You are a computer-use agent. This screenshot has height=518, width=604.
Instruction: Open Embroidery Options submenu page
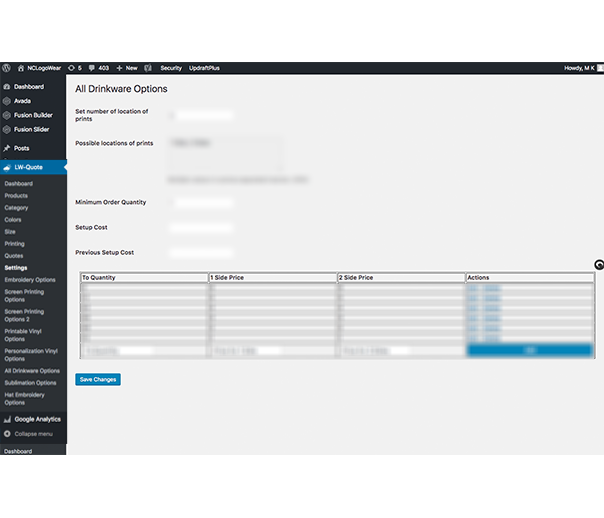click(30, 280)
